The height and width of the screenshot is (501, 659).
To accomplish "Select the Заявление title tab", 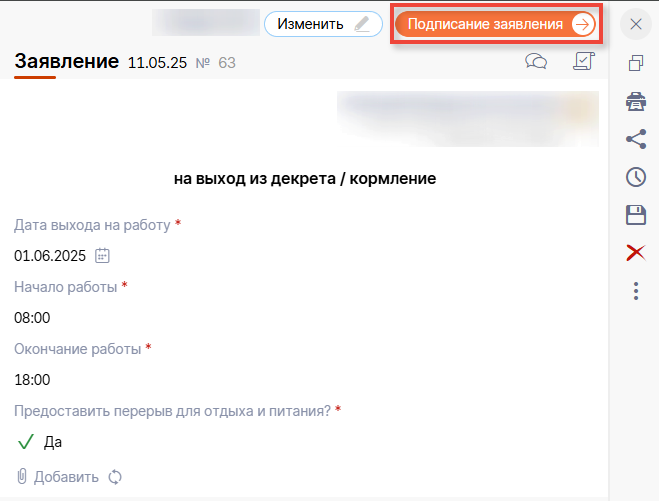I will coord(66,62).
